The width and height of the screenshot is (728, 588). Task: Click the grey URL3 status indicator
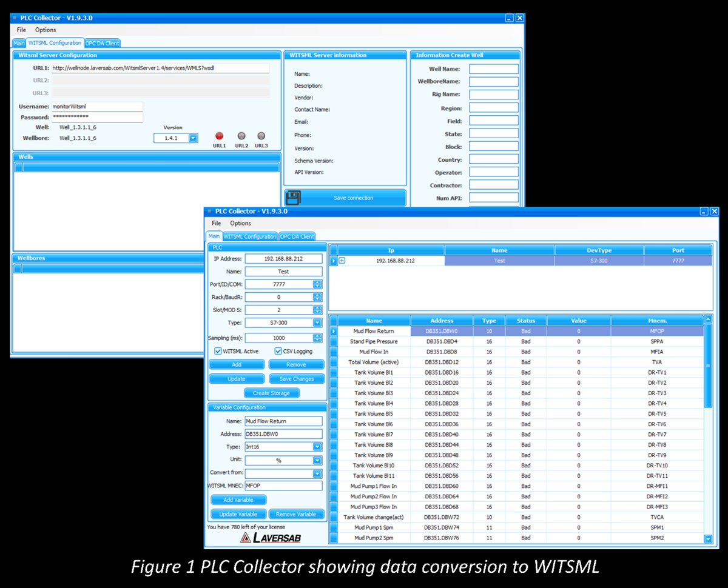[x=261, y=136]
